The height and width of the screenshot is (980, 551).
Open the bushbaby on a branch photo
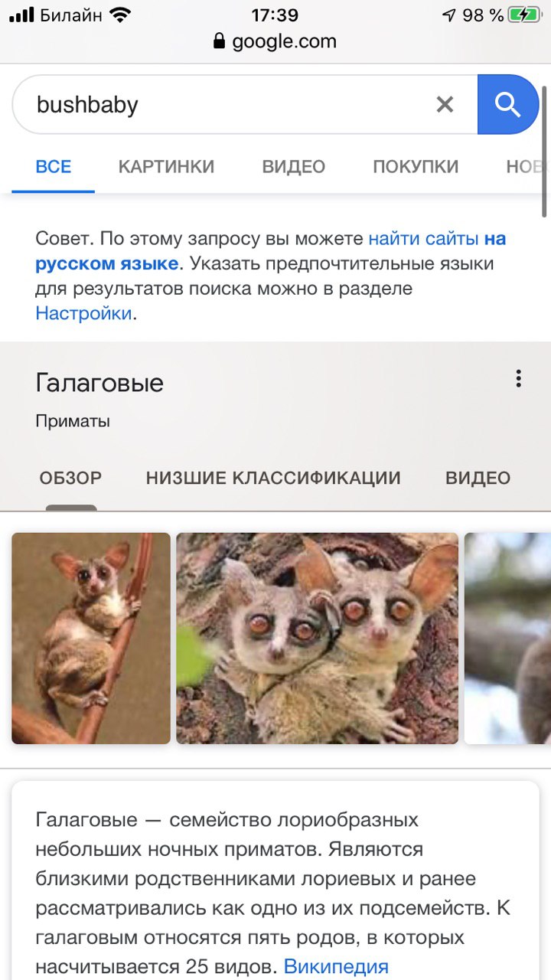[x=91, y=639]
